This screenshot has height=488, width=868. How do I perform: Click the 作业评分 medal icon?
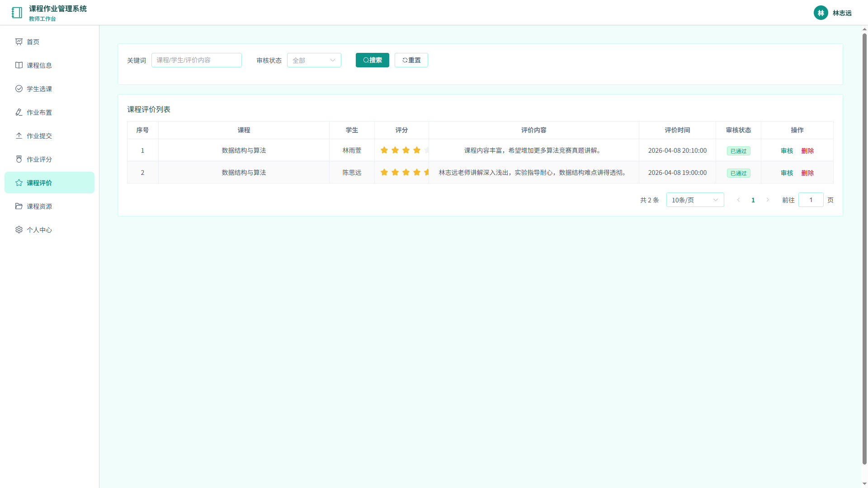click(19, 159)
